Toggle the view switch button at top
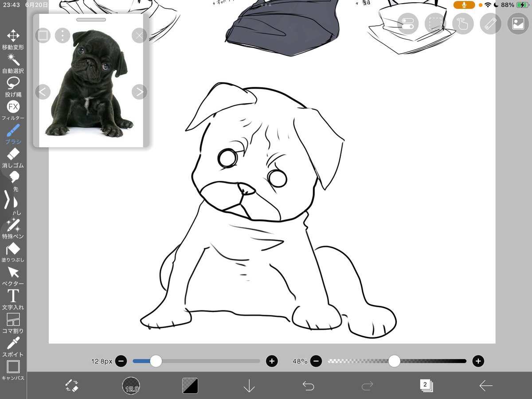 (408, 24)
